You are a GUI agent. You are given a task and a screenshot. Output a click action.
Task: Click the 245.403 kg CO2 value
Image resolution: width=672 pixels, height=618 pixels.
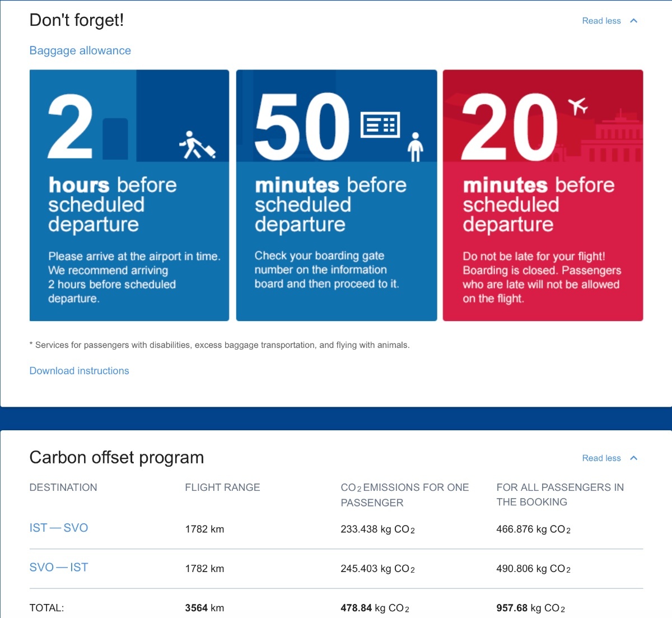pyautogui.click(x=377, y=569)
